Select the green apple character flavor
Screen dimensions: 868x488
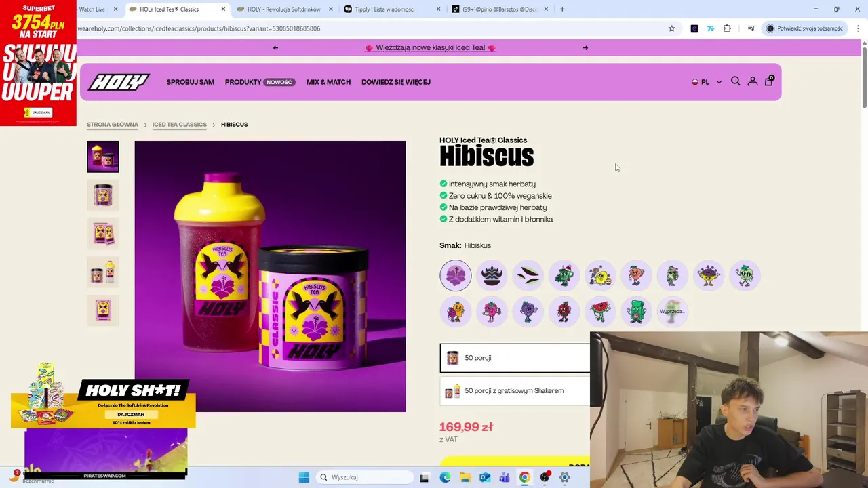745,275
